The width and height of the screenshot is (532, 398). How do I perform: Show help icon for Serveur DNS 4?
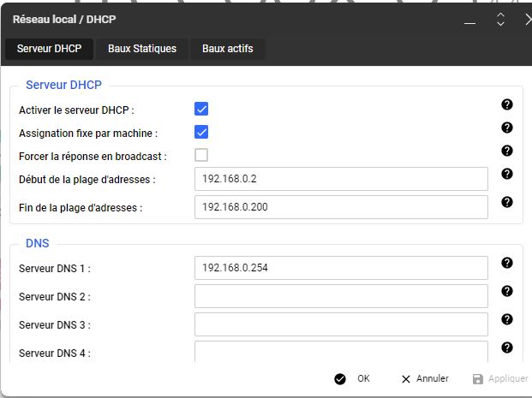(x=507, y=348)
